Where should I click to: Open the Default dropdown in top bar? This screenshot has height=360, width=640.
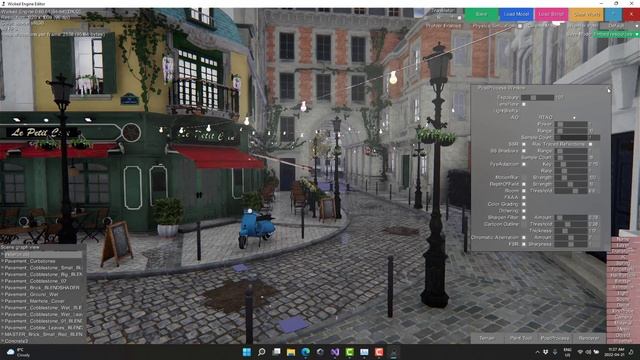(x=619, y=26)
